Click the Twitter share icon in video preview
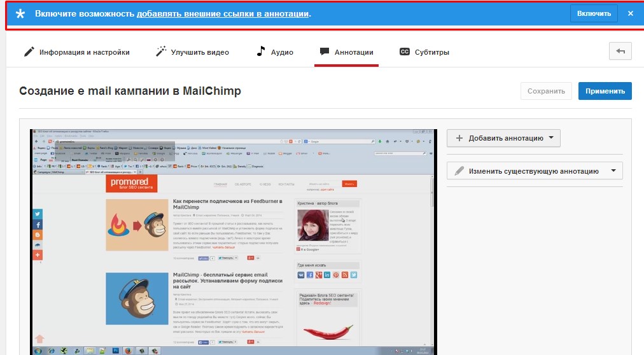Viewport: 644px width, 355px height. (38, 214)
